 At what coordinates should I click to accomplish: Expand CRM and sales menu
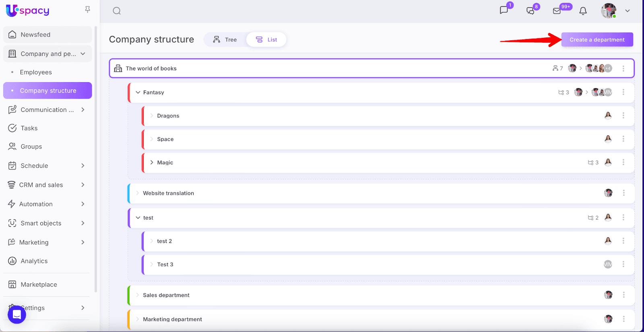coord(83,185)
